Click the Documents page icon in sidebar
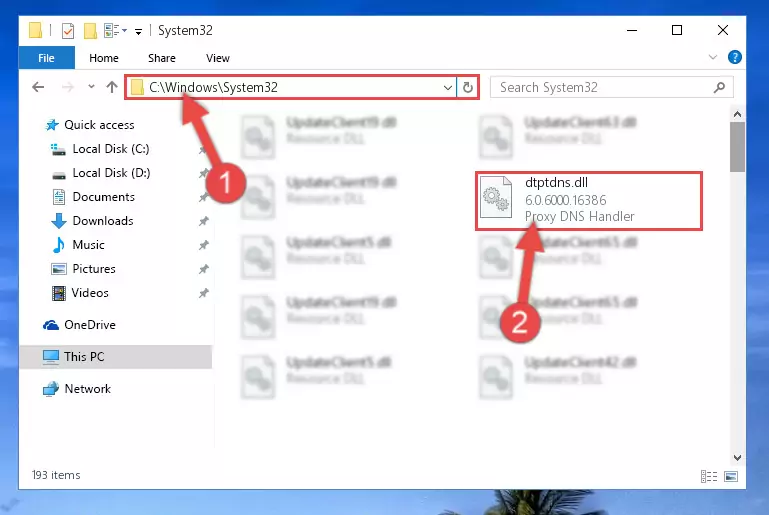This screenshot has height=515, width=769. pos(59,197)
